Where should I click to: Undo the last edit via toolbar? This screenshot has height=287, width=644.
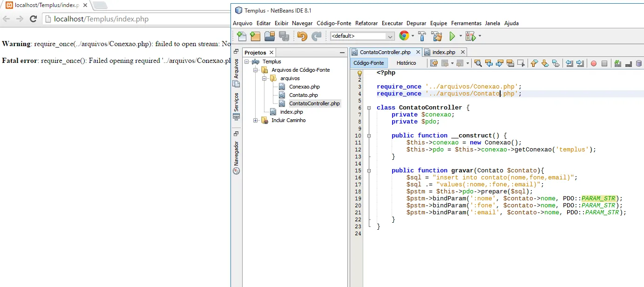302,36
